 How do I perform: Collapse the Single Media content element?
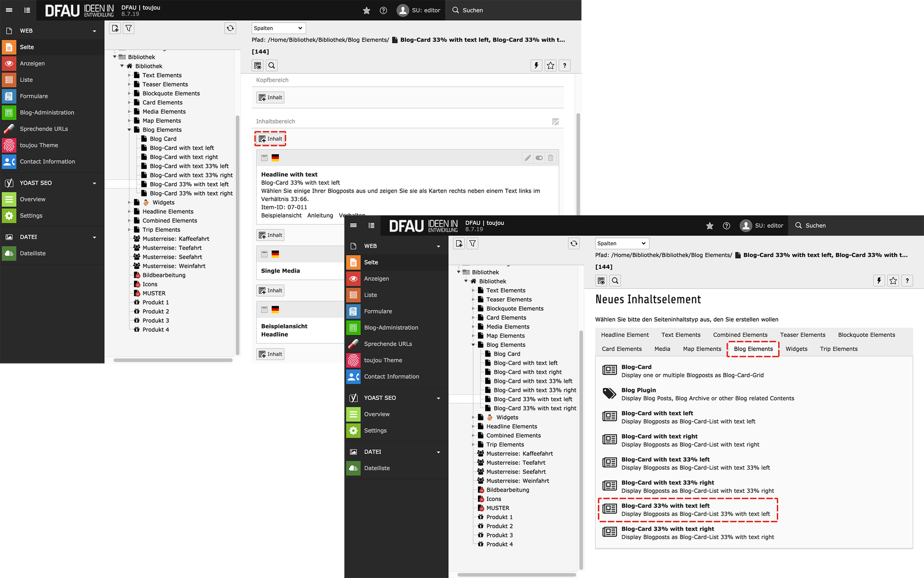264,254
